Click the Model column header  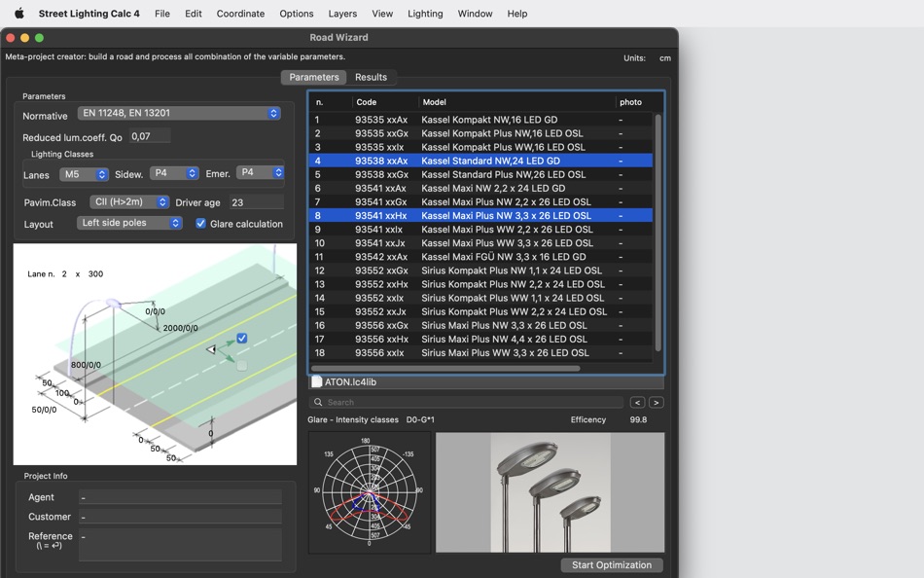(516, 102)
